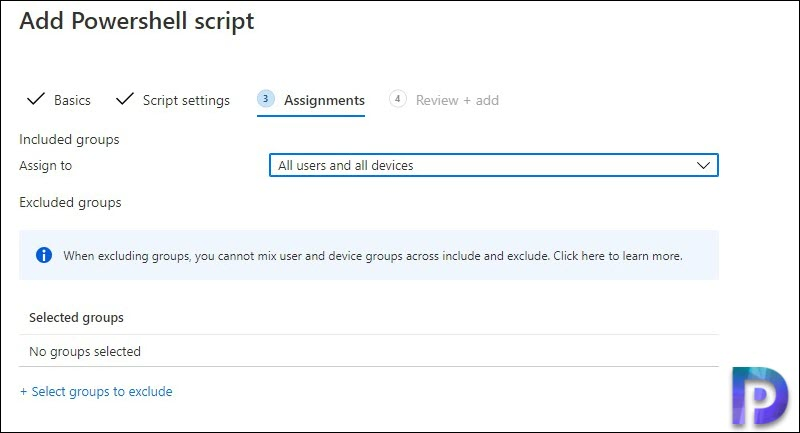Expand the Assign to dropdown chevron
The height and width of the screenshot is (433, 800).
[703, 165]
